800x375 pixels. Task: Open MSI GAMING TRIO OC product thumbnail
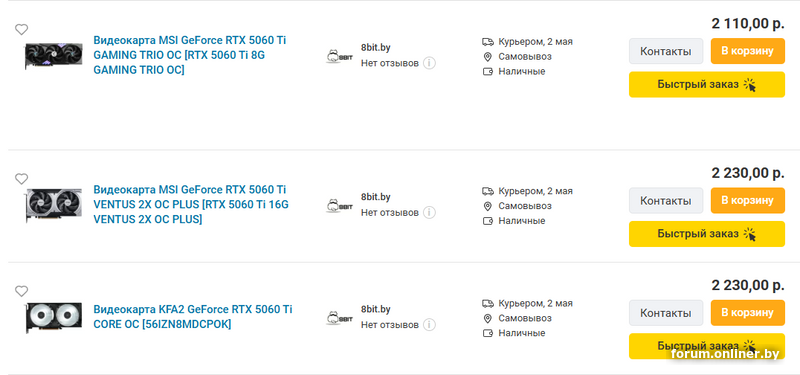54,55
